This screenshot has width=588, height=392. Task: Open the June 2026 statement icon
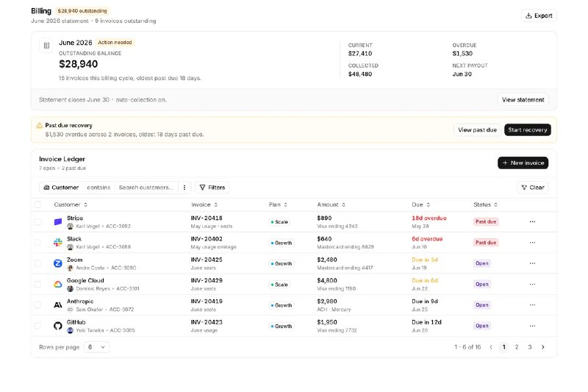(46, 46)
